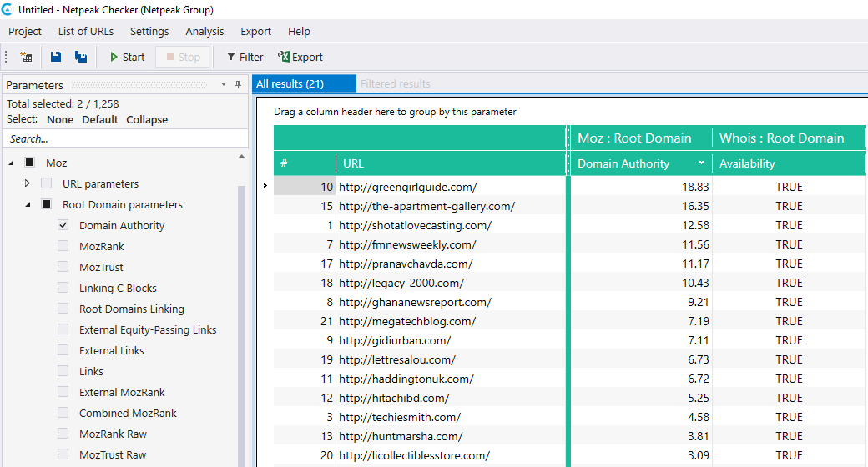868x467 pixels.
Task: Switch to the All results (21) tab
Action: pos(304,83)
